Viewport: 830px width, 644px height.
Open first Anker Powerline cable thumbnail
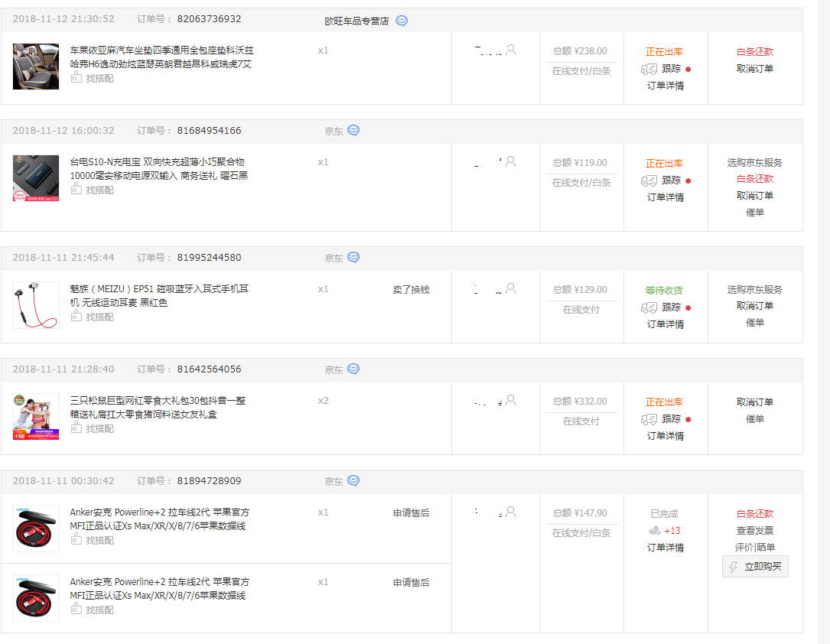[x=36, y=529]
